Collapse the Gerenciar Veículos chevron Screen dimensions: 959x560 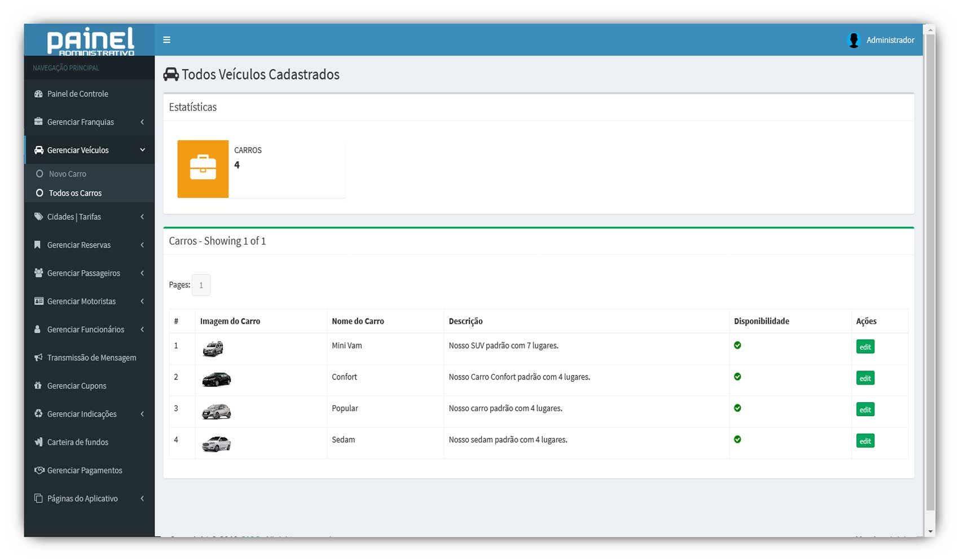point(142,150)
